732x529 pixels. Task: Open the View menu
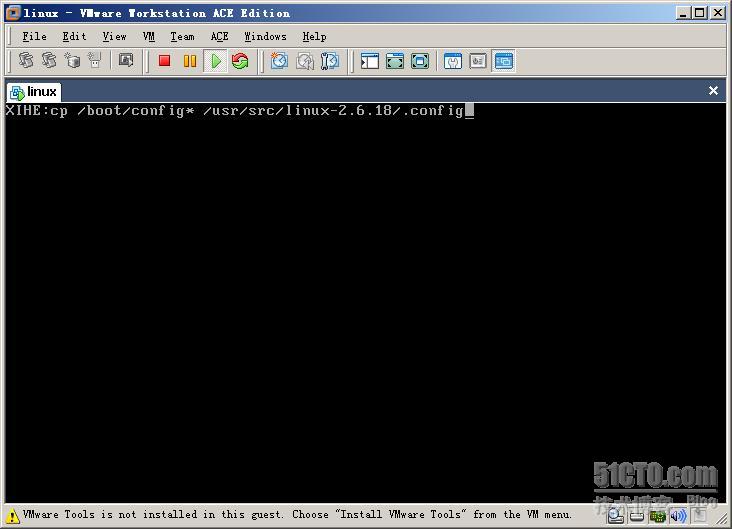[x=114, y=36]
